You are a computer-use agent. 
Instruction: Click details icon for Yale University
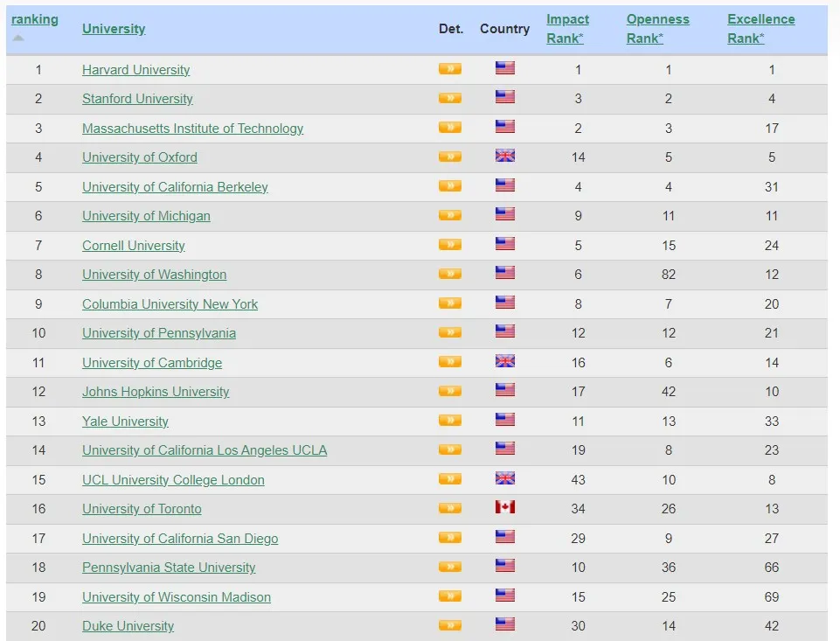click(x=450, y=420)
